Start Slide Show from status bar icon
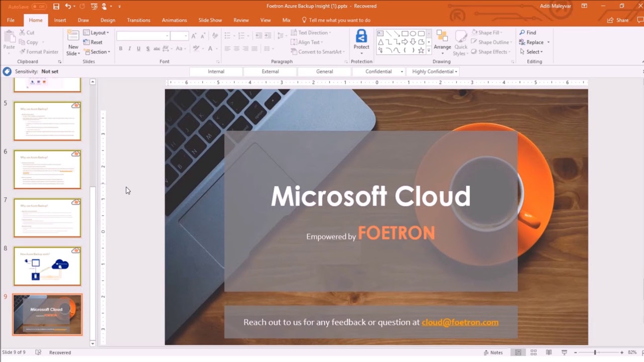This screenshot has width=644, height=362. tap(564, 352)
